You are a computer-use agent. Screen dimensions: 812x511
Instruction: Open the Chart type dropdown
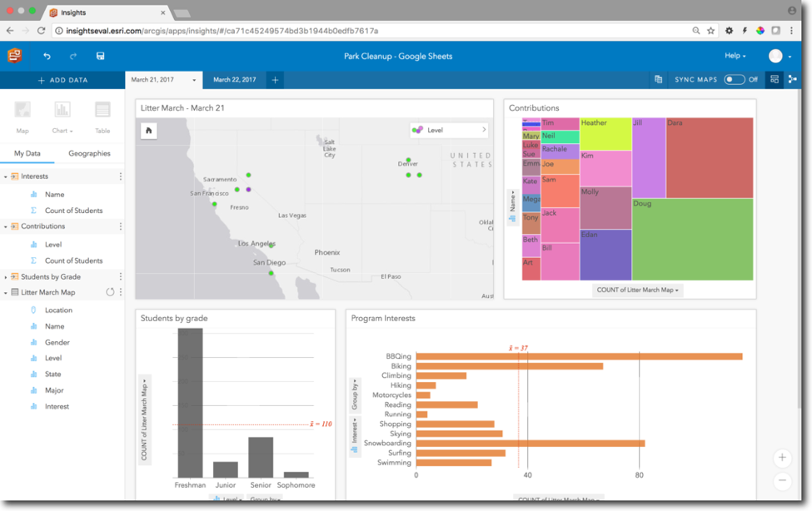(x=62, y=117)
